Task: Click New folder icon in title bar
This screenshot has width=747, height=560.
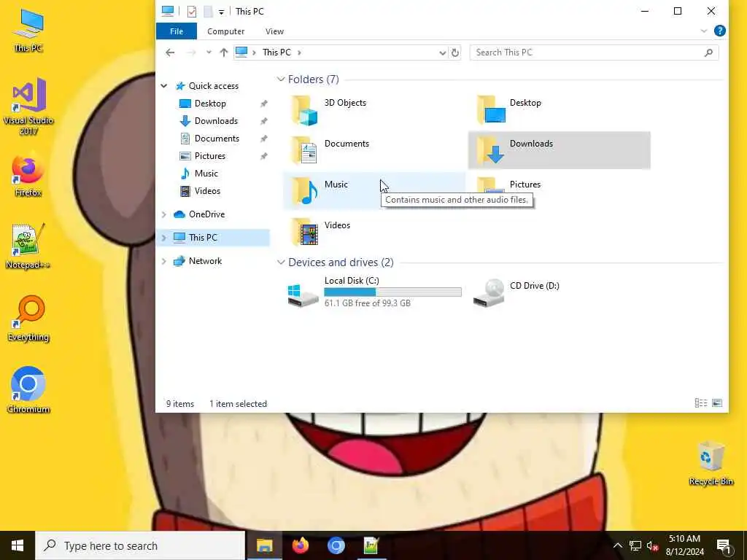Action: (x=208, y=12)
